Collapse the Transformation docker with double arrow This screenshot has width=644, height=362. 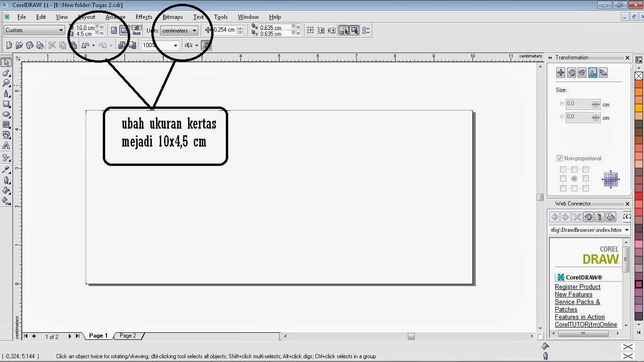[550, 58]
